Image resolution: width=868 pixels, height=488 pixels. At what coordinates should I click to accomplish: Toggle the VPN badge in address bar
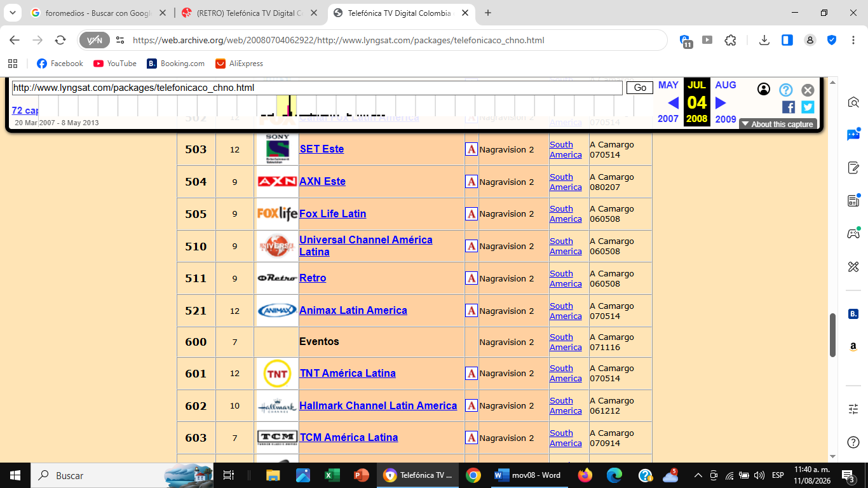pyautogui.click(x=95, y=40)
